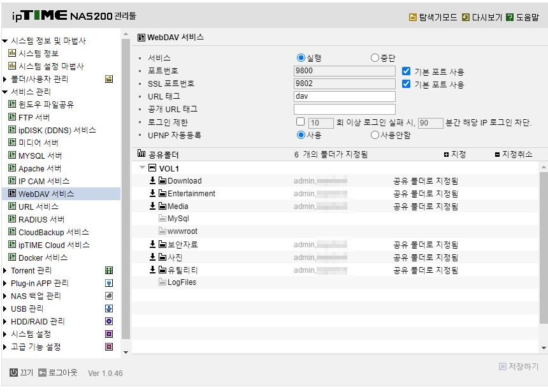Click the 보안자료 folder icon
The image size is (548, 392).
coord(162,244)
